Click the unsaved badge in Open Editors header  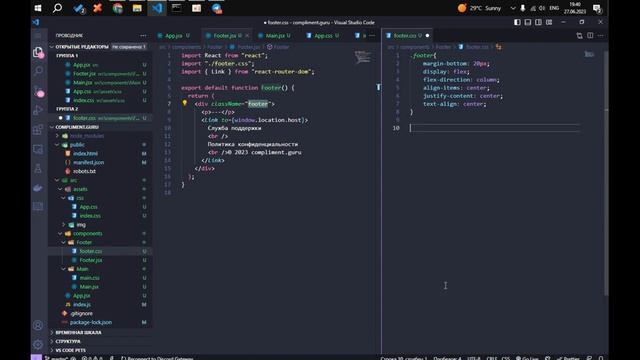(x=129, y=47)
